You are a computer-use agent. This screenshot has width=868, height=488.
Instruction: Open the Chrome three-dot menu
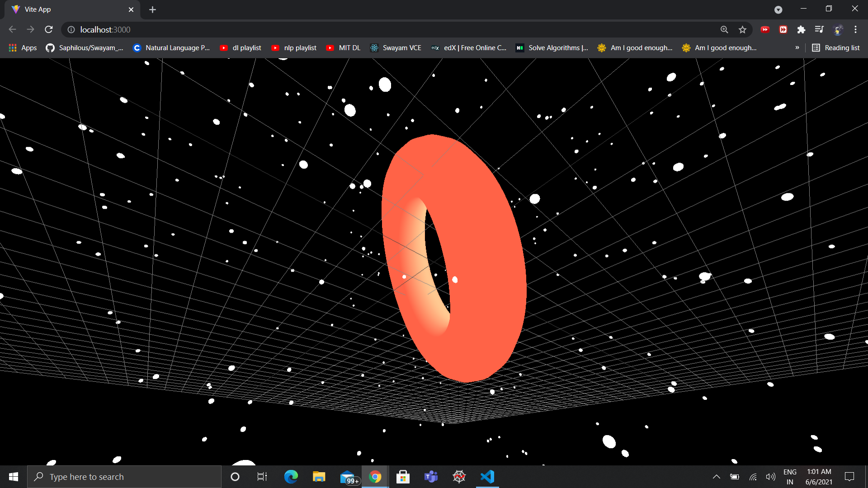(855, 29)
